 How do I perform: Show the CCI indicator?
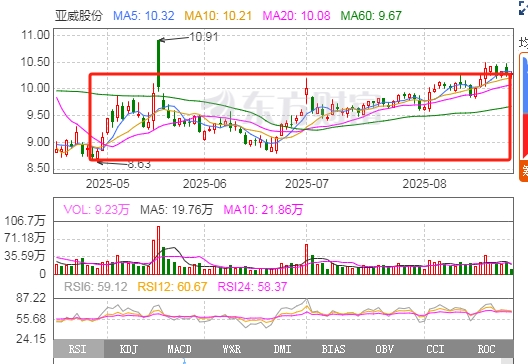coord(435,349)
